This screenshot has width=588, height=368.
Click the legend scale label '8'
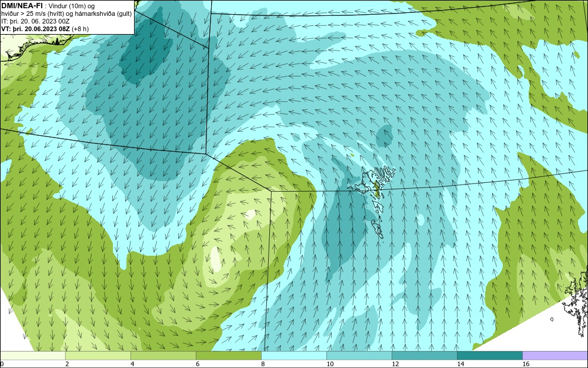coord(263,364)
